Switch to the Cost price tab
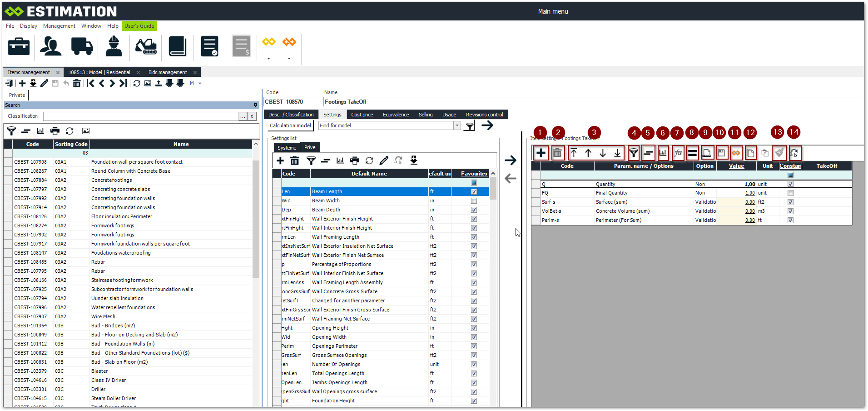 click(x=362, y=115)
